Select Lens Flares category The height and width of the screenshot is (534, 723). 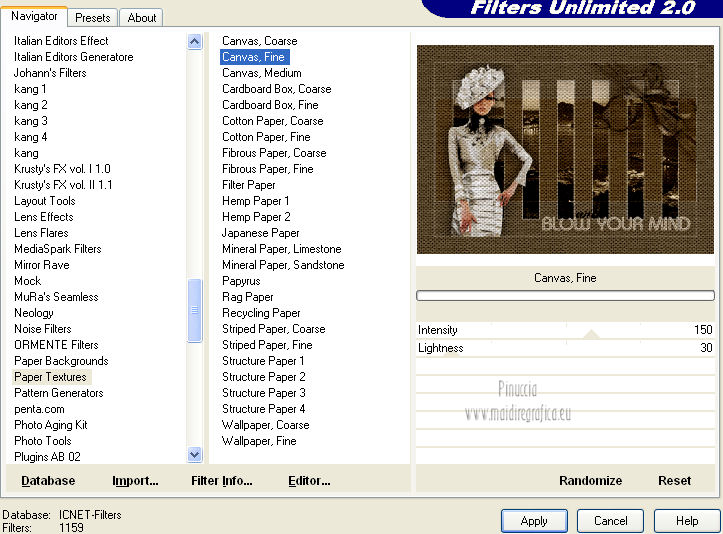pyautogui.click(x=41, y=233)
